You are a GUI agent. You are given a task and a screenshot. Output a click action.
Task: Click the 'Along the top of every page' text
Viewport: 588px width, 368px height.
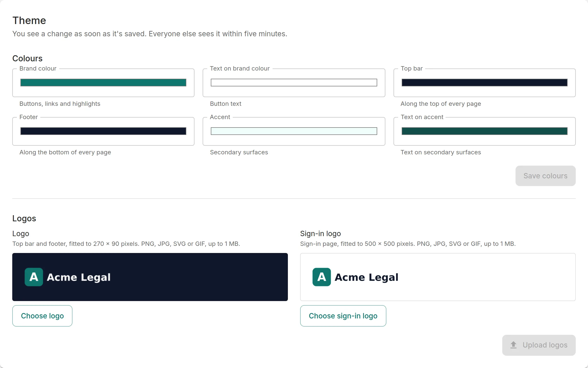441,104
